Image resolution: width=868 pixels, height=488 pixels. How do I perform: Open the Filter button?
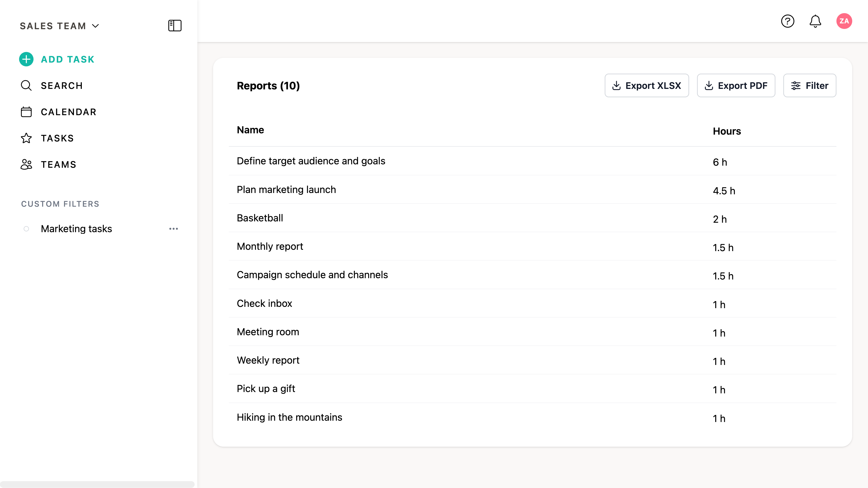809,85
